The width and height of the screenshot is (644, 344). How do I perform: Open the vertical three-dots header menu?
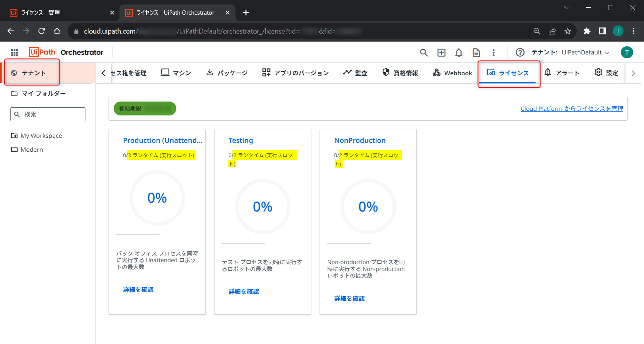pyautogui.click(x=494, y=53)
